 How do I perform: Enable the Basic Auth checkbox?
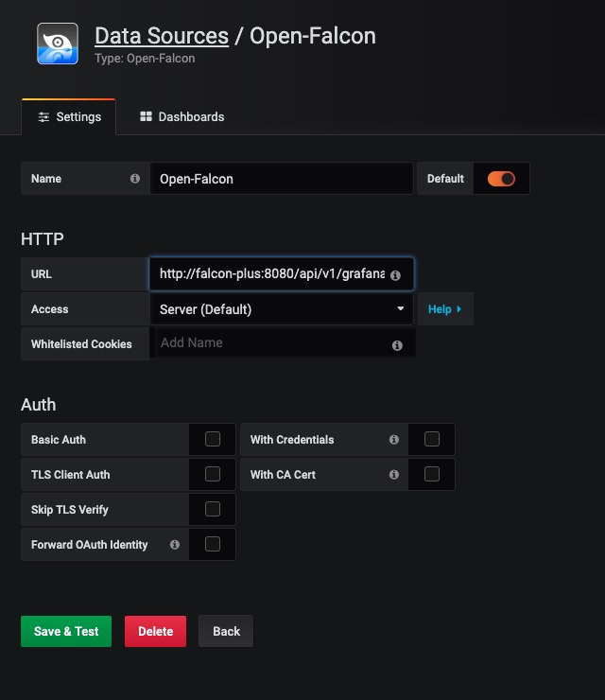point(213,439)
